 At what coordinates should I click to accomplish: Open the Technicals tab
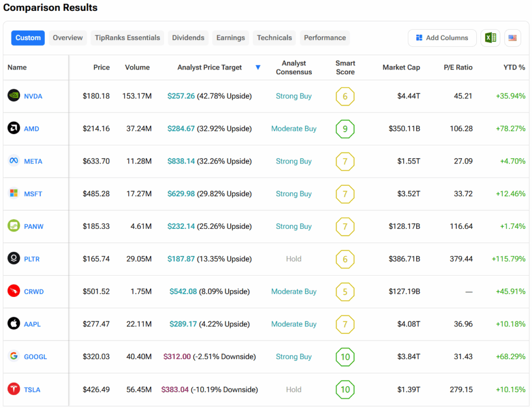(x=274, y=38)
